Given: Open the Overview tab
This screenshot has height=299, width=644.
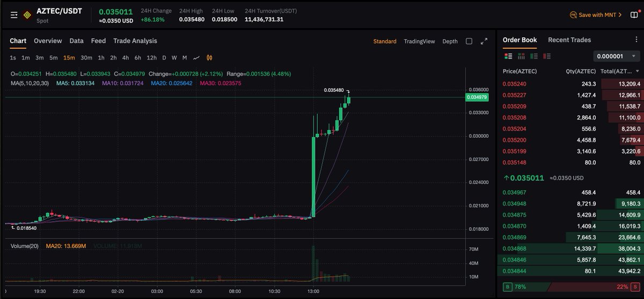Looking at the screenshot, I should [48, 41].
